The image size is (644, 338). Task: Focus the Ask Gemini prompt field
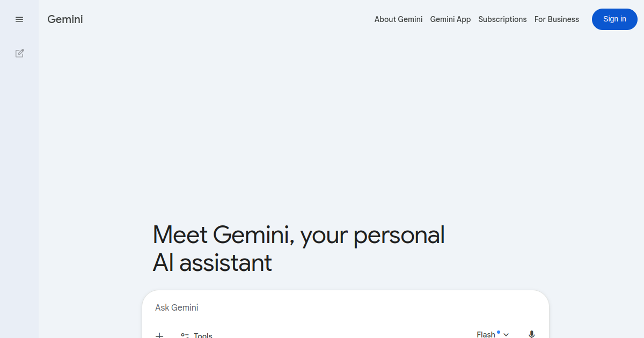[x=177, y=307]
